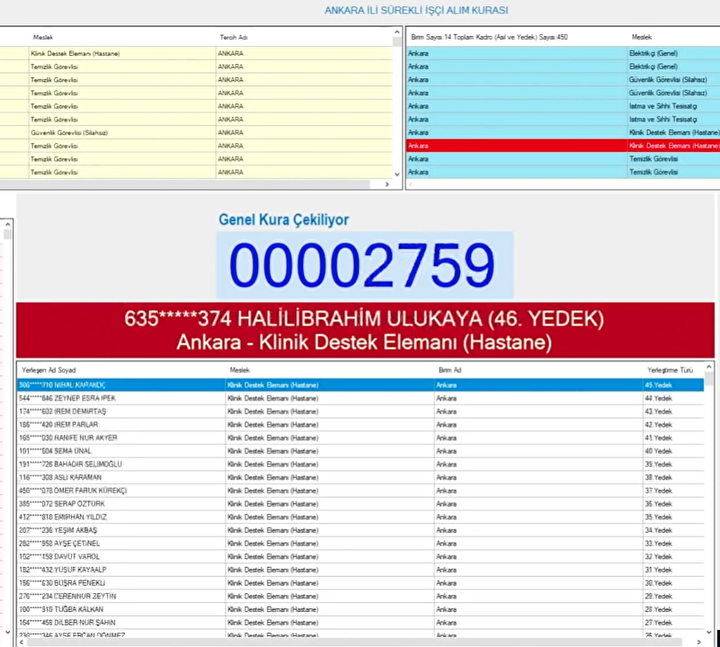Screen dimensions: 720x647
Task: Click the left side panel scroll down arrow
Action: click(x=7, y=632)
